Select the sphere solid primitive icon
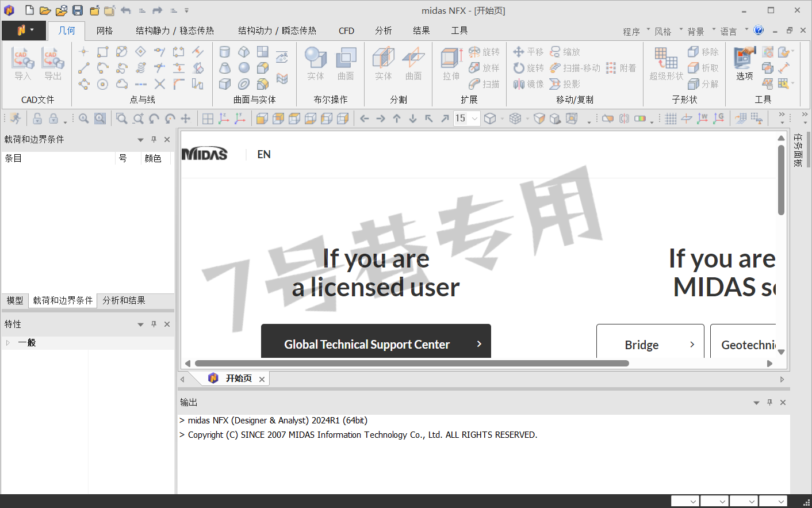Viewport: 812px width, 508px height. coord(244,68)
